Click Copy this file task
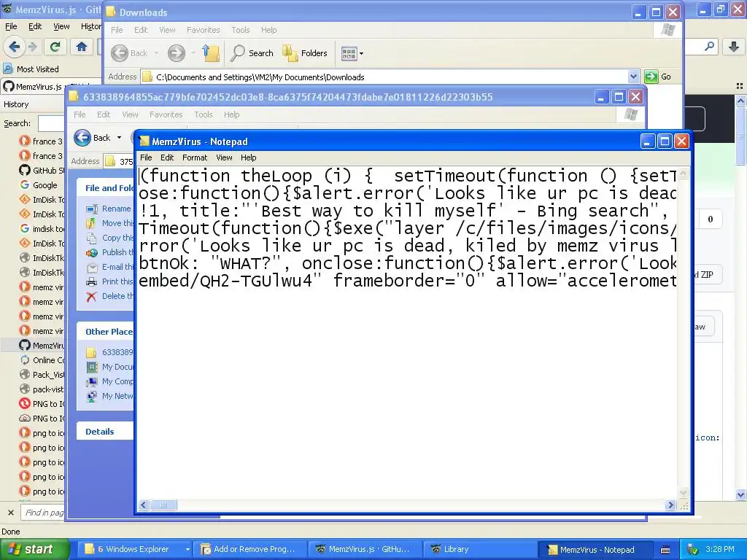This screenshot has height=560, width=747. point(111,238)
